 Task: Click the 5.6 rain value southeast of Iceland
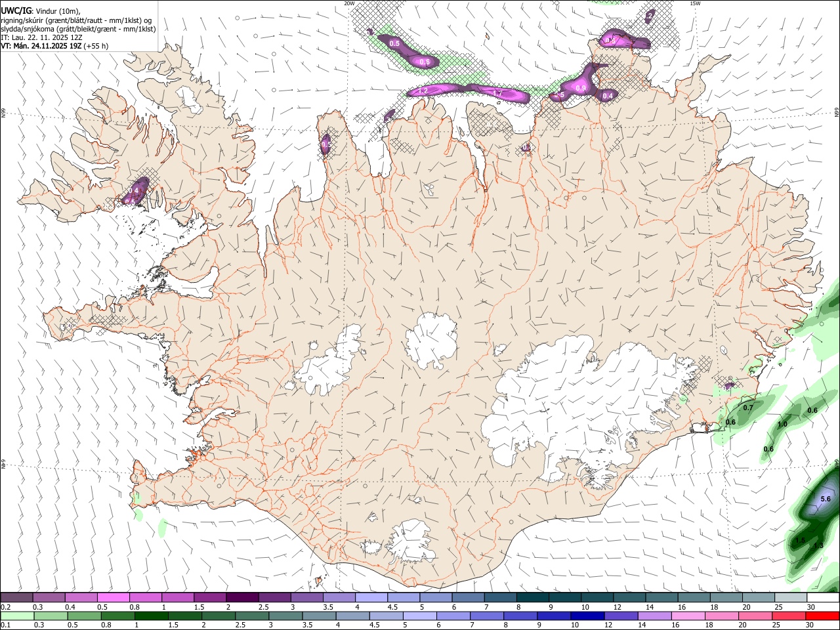pyautogui.click(x=826, y=499)
